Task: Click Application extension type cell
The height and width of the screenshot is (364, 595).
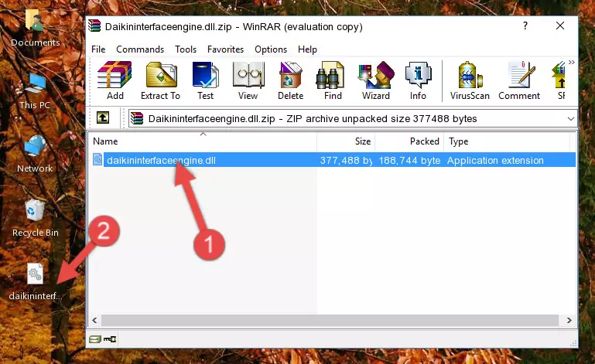Action: [495, 161]
